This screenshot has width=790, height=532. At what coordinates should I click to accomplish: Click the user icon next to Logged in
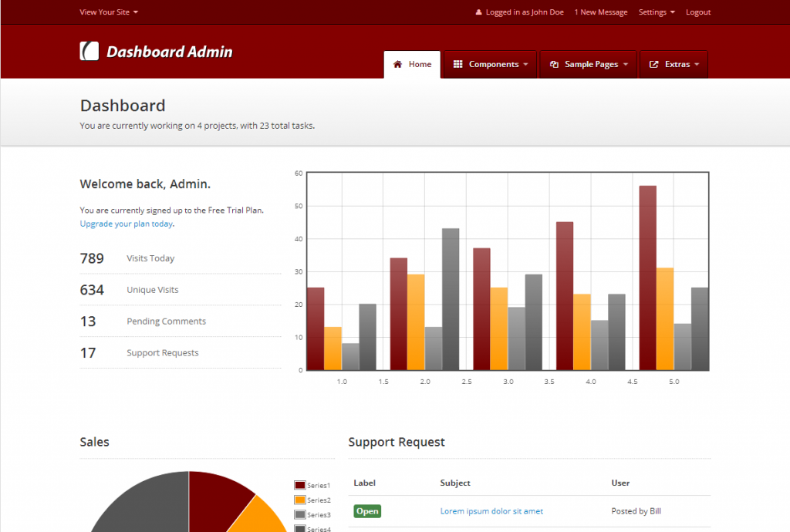(x=478, y=12)
